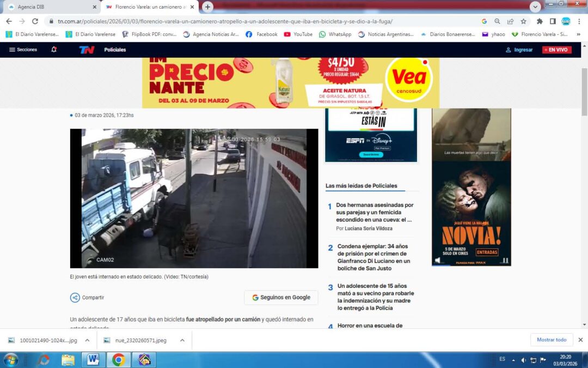This screenshot has height=368, width=588.
Task: Open the taskbar clock showing 20:20
Action: (566, 360)
